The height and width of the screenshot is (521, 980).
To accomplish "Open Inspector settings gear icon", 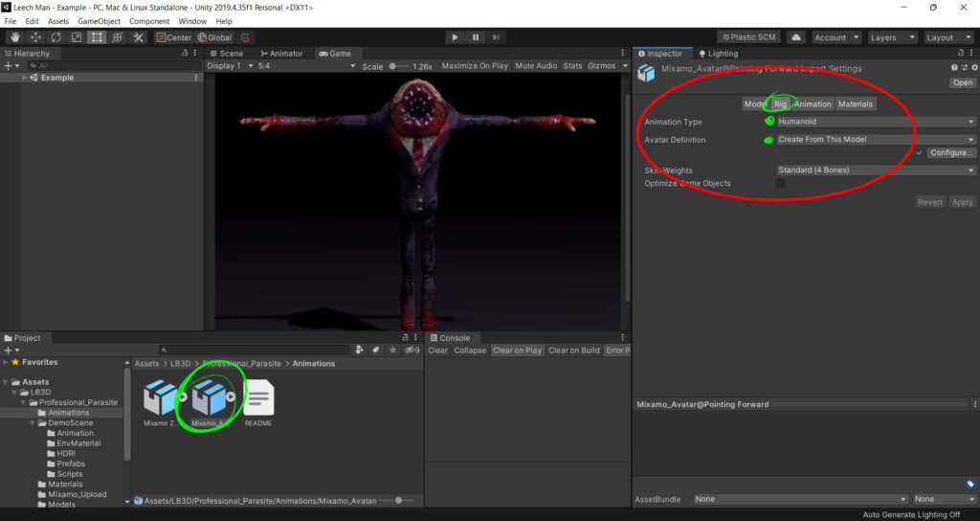I will tap(974, 68).
